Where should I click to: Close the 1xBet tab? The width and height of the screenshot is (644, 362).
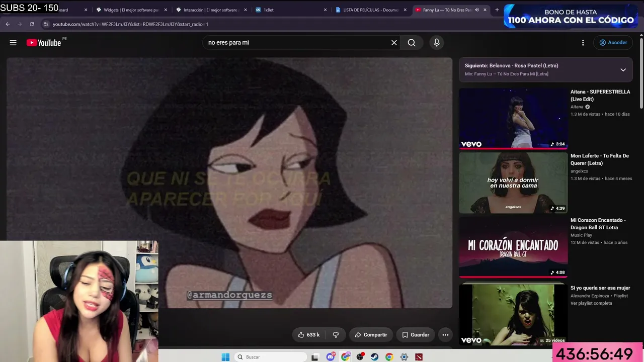[325, 10]
